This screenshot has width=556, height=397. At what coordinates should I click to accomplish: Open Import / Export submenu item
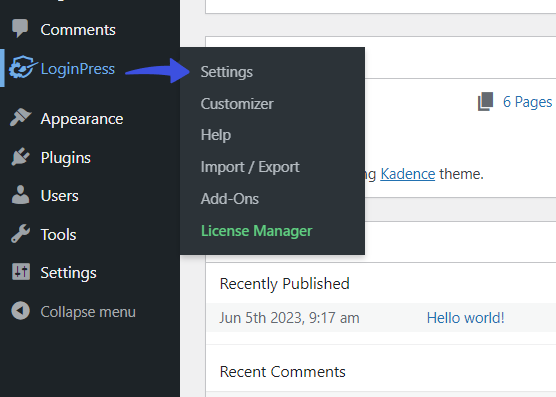(250, 167)
